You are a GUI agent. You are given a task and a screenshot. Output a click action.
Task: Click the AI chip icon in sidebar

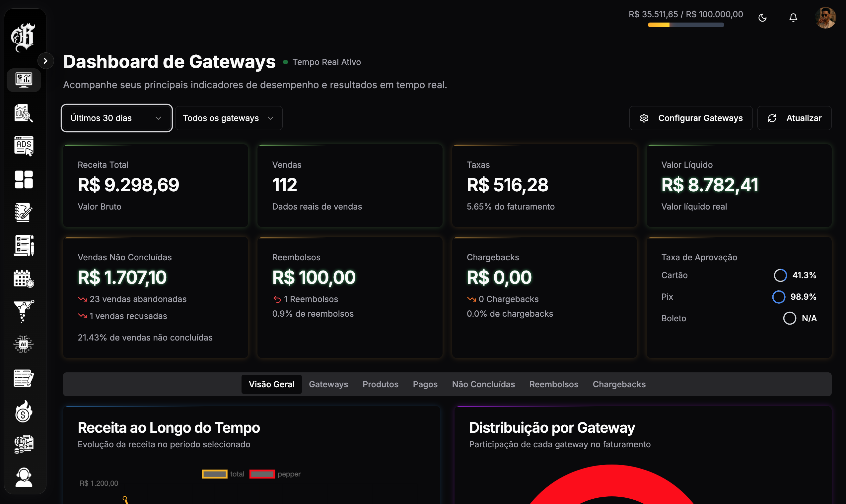tap(24, 344)
